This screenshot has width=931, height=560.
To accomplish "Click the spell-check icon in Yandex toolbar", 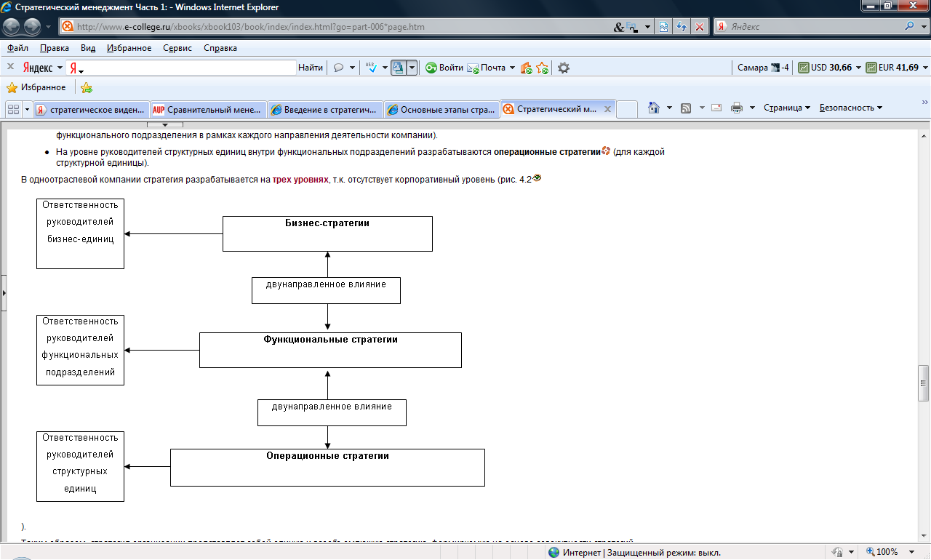I will (x=371, y=68).
